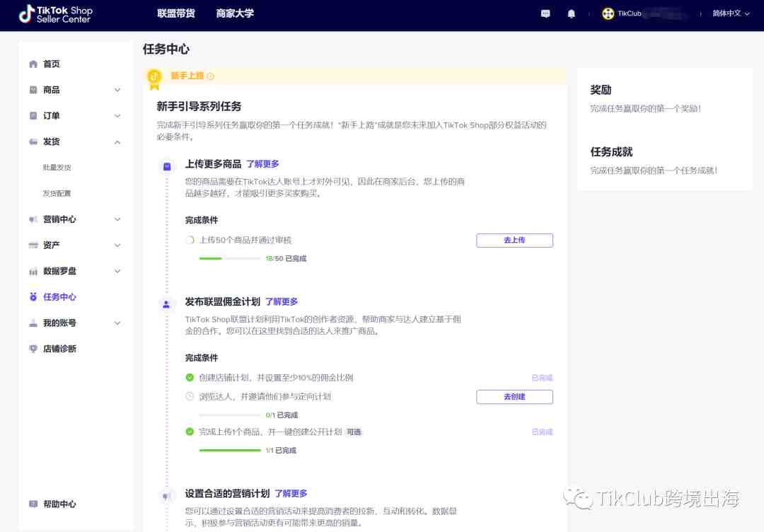Image resolution: width=764 pixels, height=532 pixels.
Task: Click the 可选 tag
Action: tap(354, 432)
